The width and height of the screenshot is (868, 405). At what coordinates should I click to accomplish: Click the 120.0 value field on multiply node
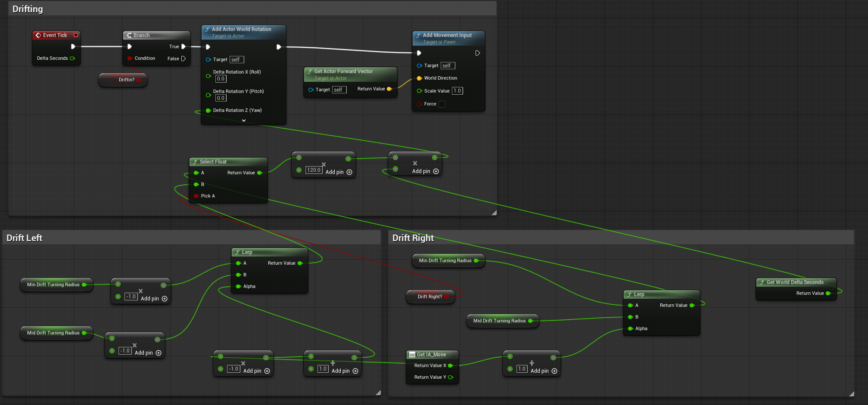[x=314, y=170]
